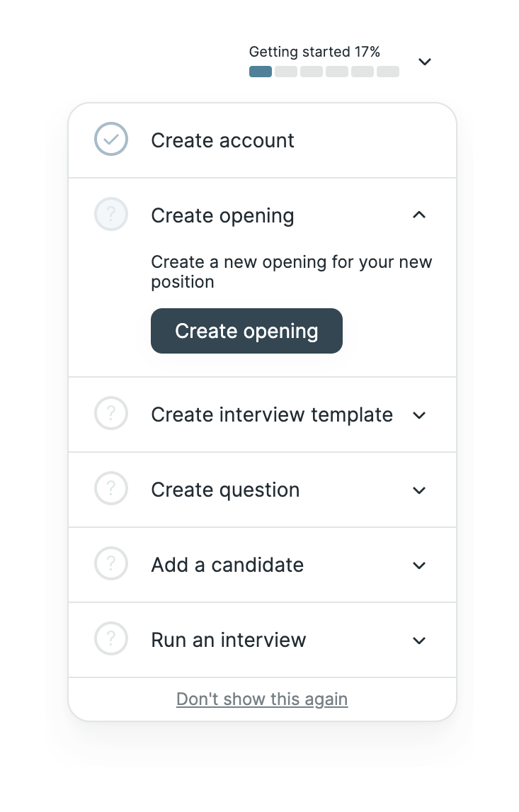Viewport: 519px width, 812px height.
Task: Expand the Create interview template section
Action: 419,415
